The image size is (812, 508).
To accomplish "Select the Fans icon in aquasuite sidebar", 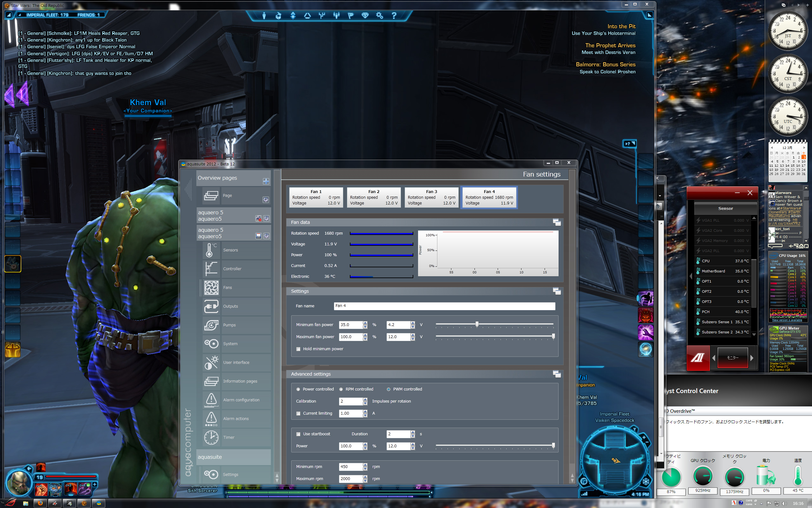I will pos(211,288).
